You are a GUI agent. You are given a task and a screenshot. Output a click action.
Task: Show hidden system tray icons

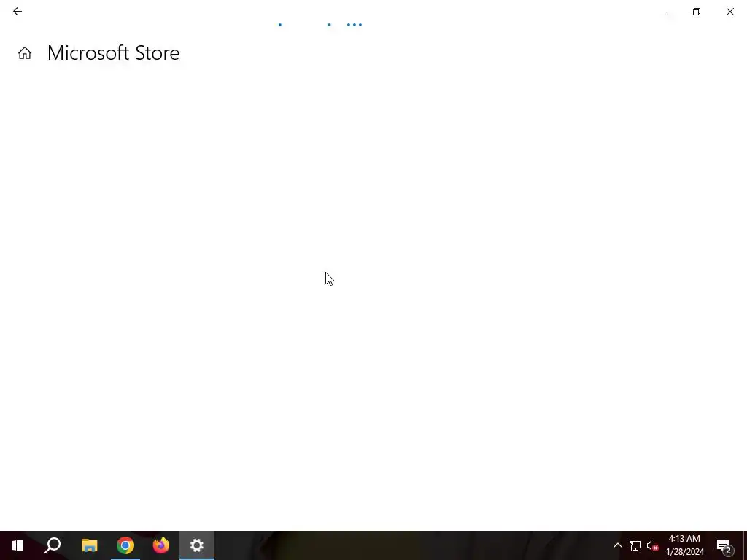pos(617,545)
